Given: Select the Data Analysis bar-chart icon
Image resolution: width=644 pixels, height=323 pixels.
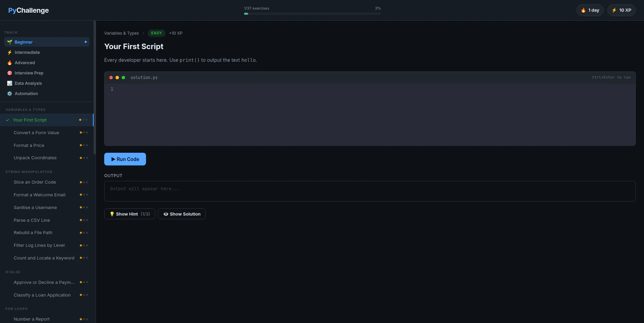Looking at the screenshot, I should [10, 83].
